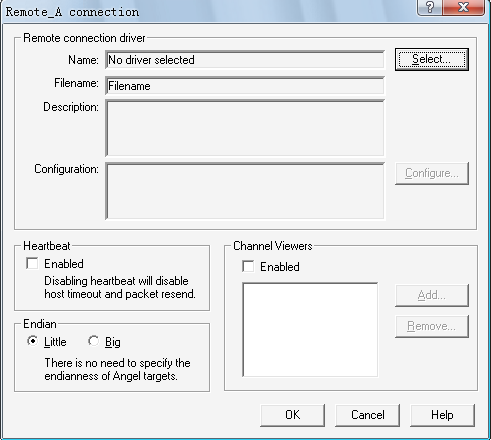Viewport: 491px width, 440px height.
Task: Open the Configure... button
Action: pyautogui.click(x=432, y=173)
